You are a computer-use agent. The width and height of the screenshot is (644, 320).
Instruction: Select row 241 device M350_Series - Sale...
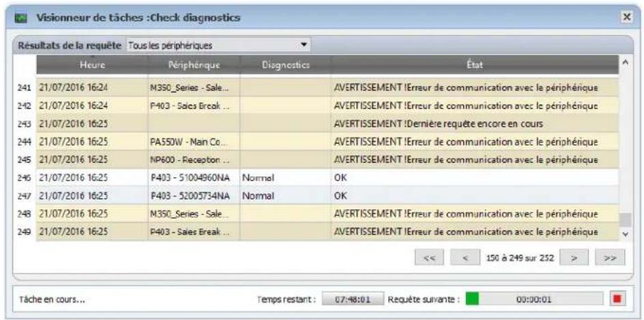pos(194,88)
